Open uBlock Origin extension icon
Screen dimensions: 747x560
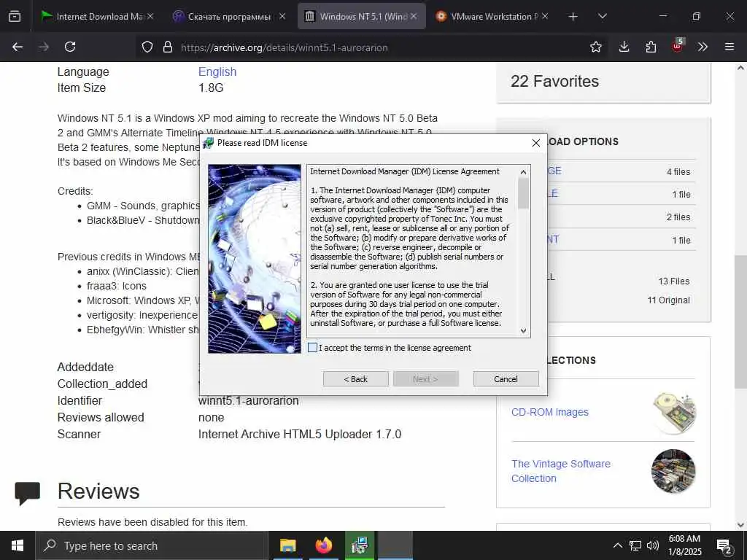click(x=678, y=46)
